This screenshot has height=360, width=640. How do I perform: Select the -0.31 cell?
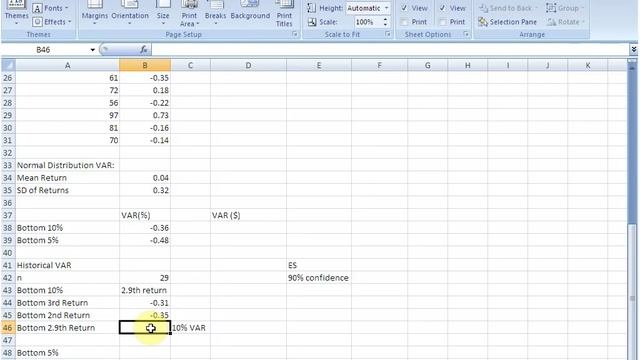click(x=145, y=303)
